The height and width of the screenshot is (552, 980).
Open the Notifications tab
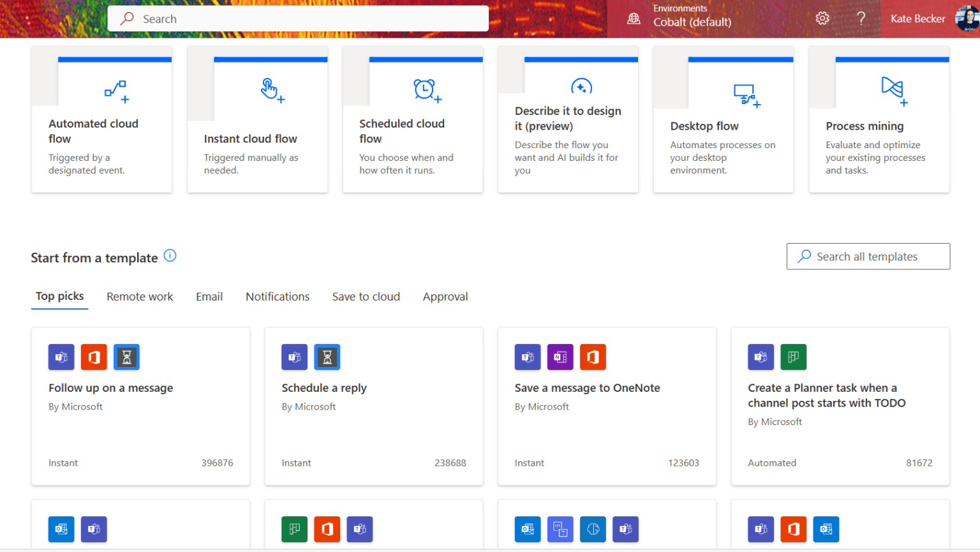coord(277,296)
